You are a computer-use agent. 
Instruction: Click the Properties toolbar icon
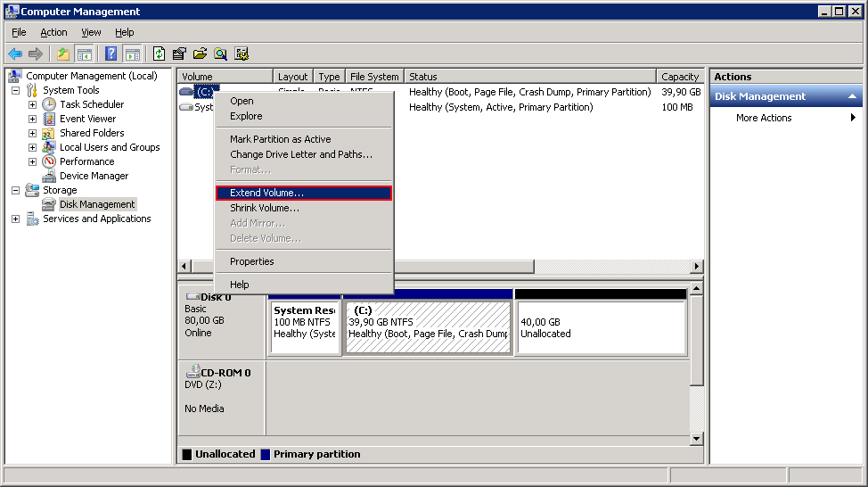tap(179, 54)
